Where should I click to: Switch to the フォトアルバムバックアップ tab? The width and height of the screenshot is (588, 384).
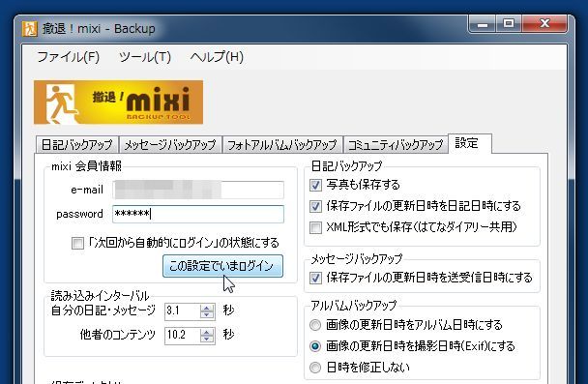282,145
